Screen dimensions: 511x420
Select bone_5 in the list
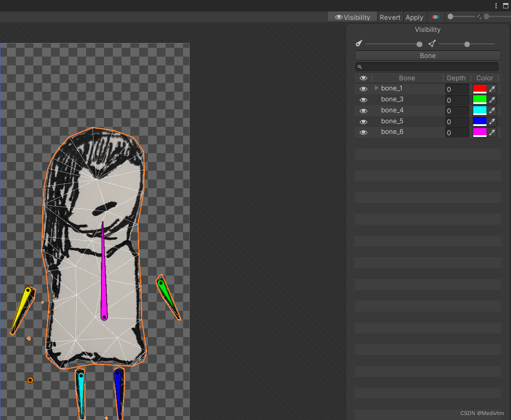(392, 121)
